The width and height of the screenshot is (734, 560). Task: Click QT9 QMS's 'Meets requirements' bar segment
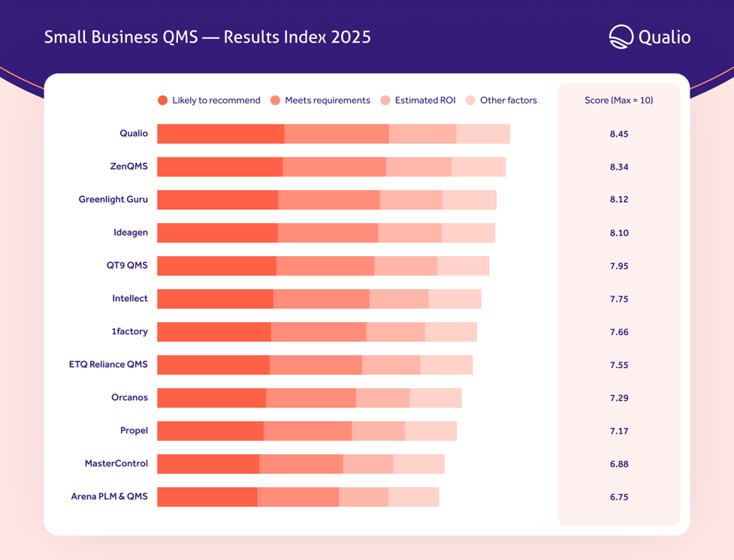click(325, 266)
